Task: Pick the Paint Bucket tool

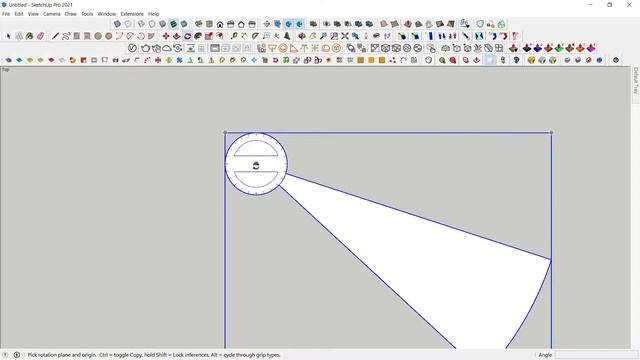Action: pyautogui.click(x=29, y=36)
